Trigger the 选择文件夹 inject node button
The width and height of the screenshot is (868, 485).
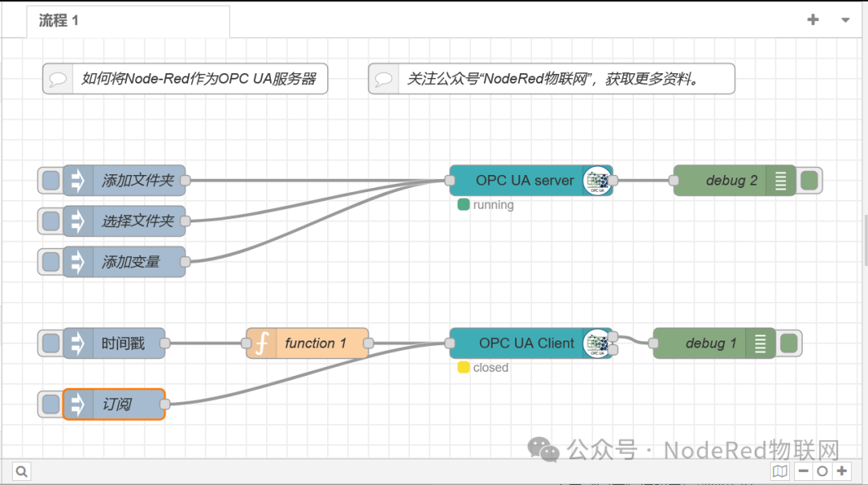click(x=51, y=221)
